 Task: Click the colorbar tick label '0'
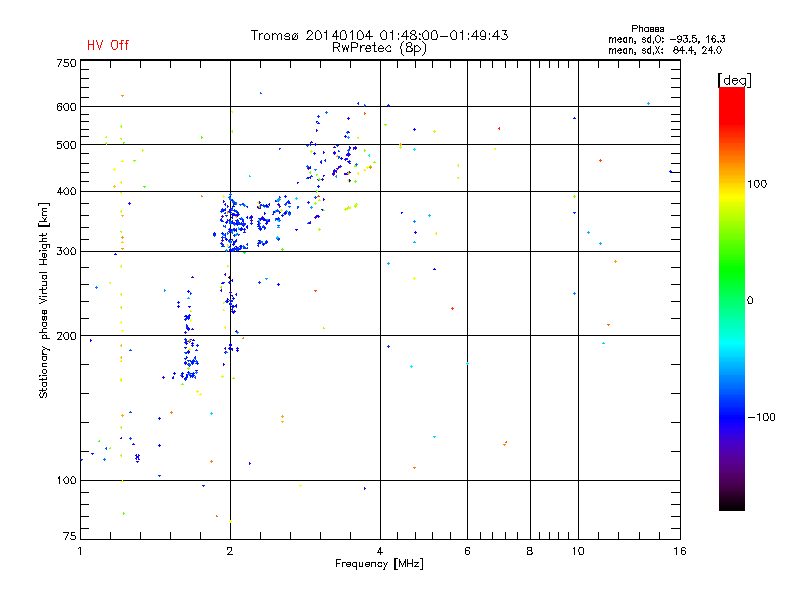tap(750, 301)
